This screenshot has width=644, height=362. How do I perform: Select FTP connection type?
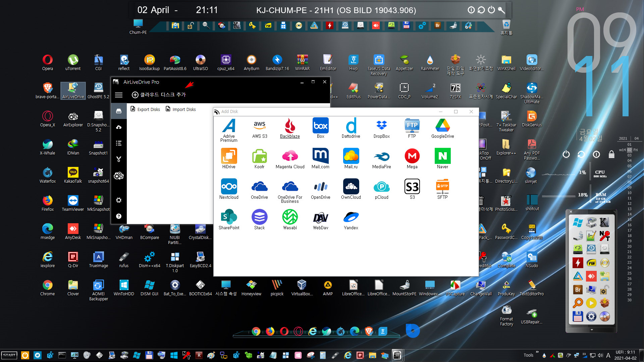[x=412, y=128]
